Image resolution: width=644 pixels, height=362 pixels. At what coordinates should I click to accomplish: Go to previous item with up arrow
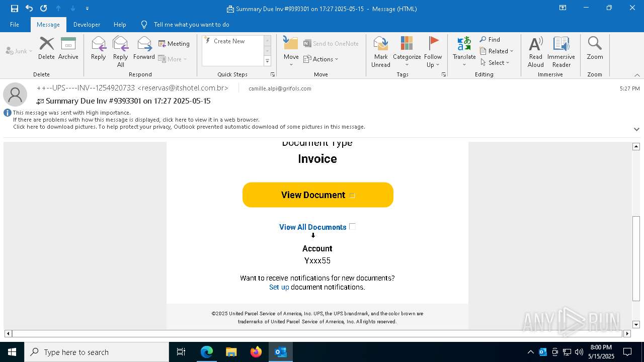click(x=58, y=9)
